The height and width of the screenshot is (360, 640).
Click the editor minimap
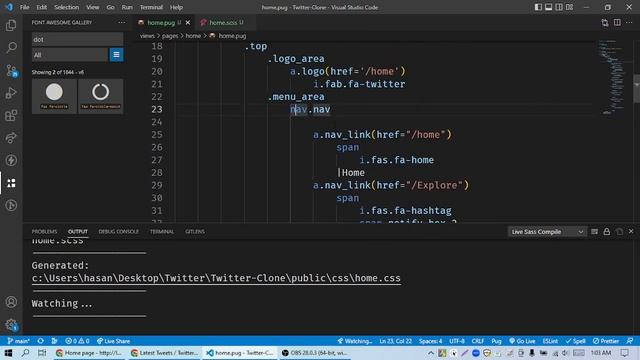612,78
